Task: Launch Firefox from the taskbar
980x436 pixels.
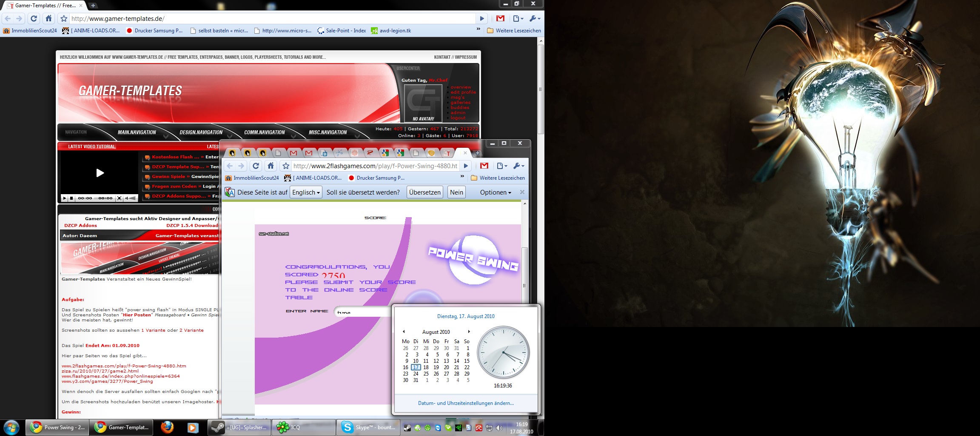Action: (x=167, y=427)
